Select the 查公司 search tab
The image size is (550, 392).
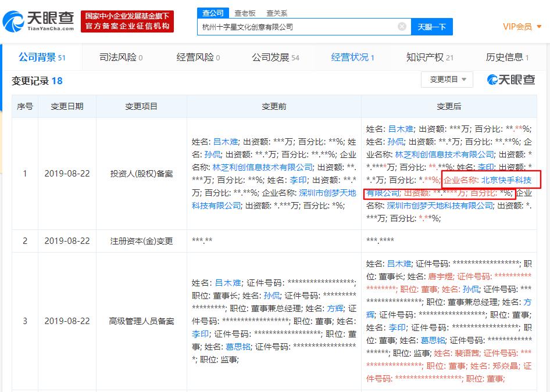pyautogui.click(x=213, y=13)
